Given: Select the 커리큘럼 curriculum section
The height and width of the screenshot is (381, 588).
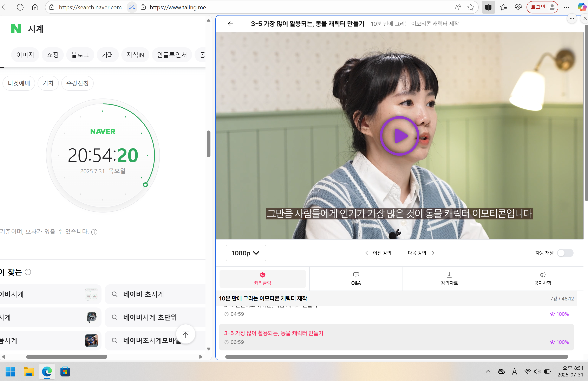Looking at the screenshot, I should tap(263, 279).
